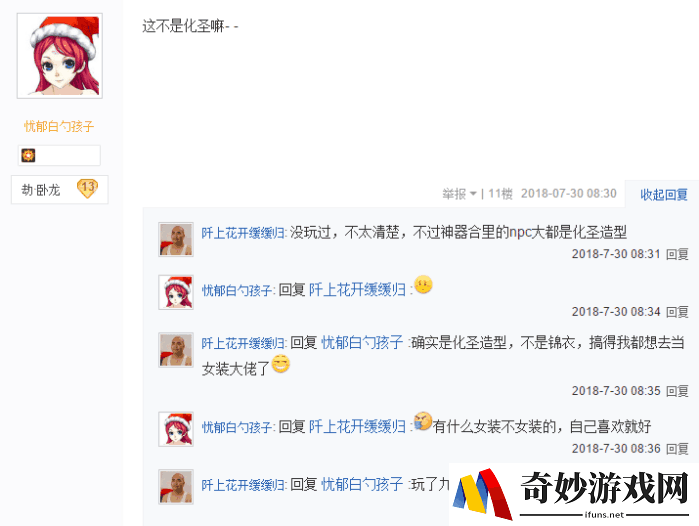
Task: Click the large Santa-hat girl avatar
Action: tap(60, 56)
